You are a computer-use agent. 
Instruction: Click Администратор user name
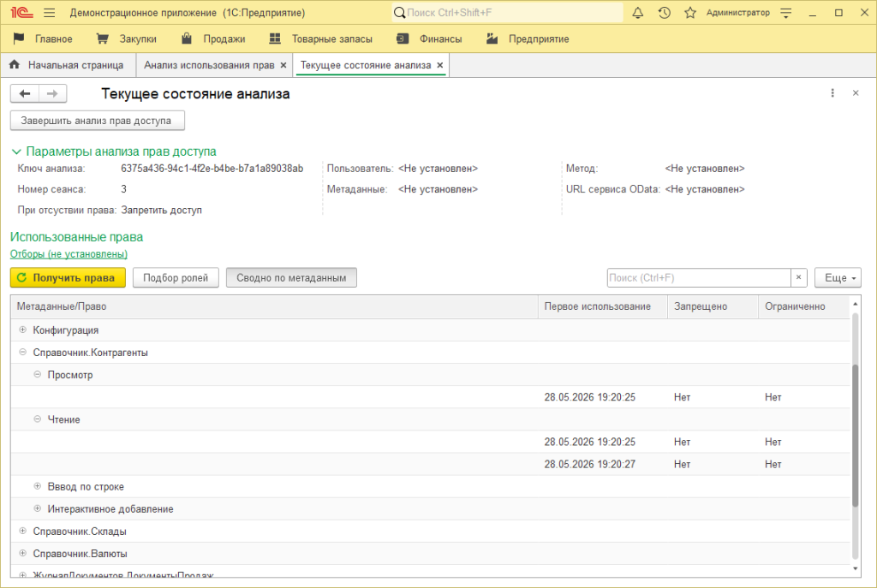click(x=737, y=12)
